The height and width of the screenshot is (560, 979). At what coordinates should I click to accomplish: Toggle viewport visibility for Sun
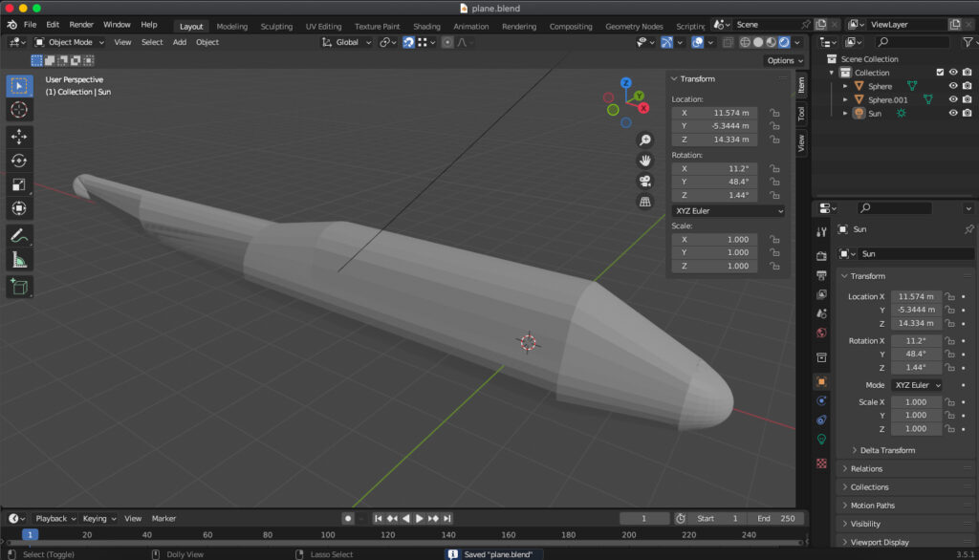[953, 113]
